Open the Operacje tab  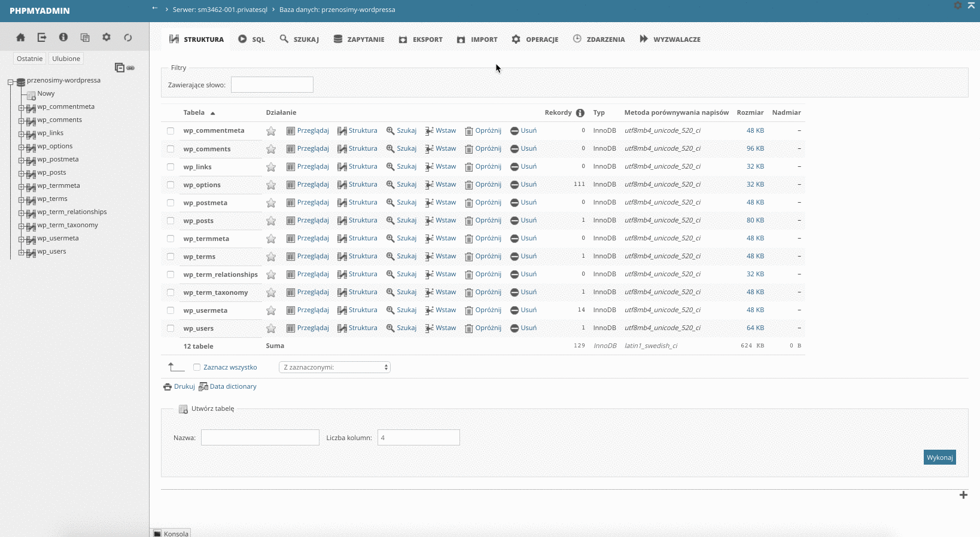(535, 39)
